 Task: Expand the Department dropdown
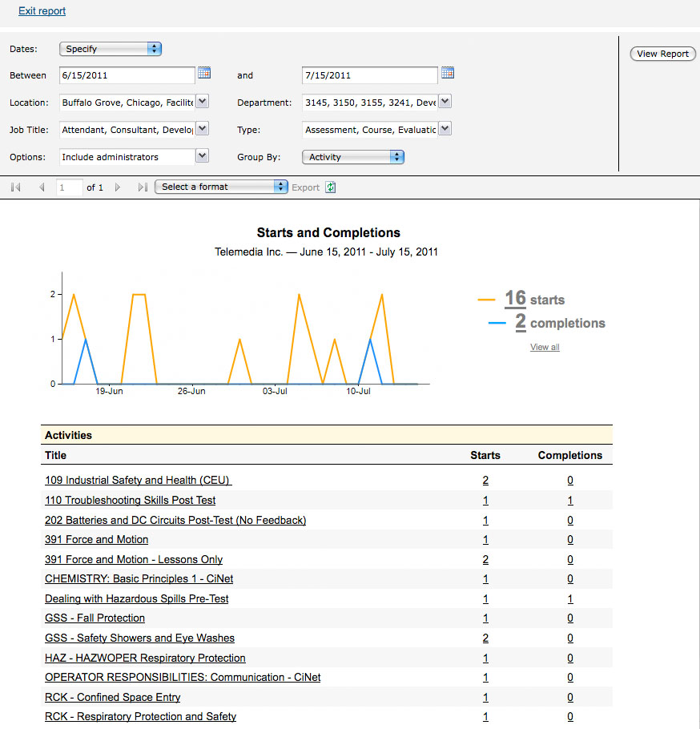pyautogui.click(x=445, y=102)
